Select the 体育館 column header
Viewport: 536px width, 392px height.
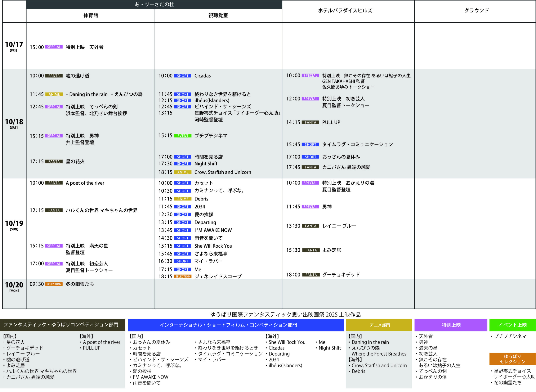90,15
